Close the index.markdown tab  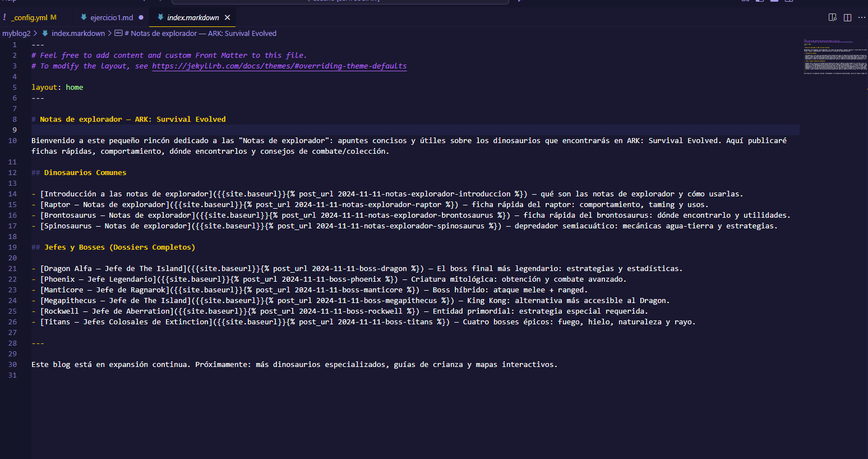point(227,17)
